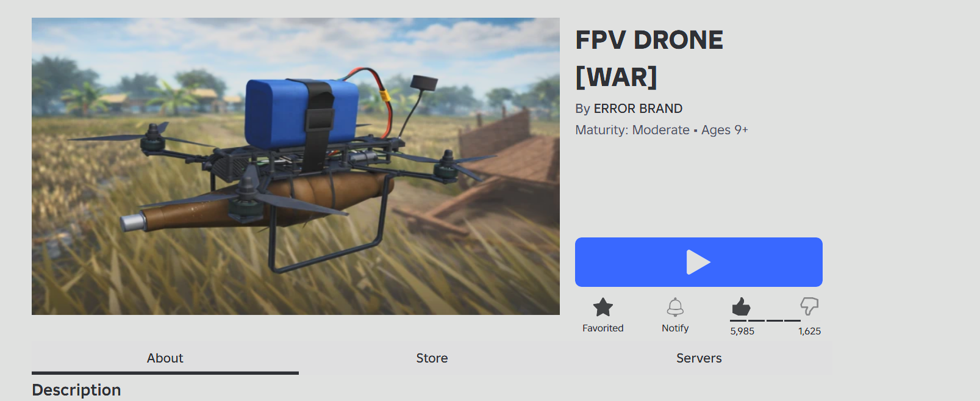
Task: Click the 1,625 dislike count
Action: 809,331
